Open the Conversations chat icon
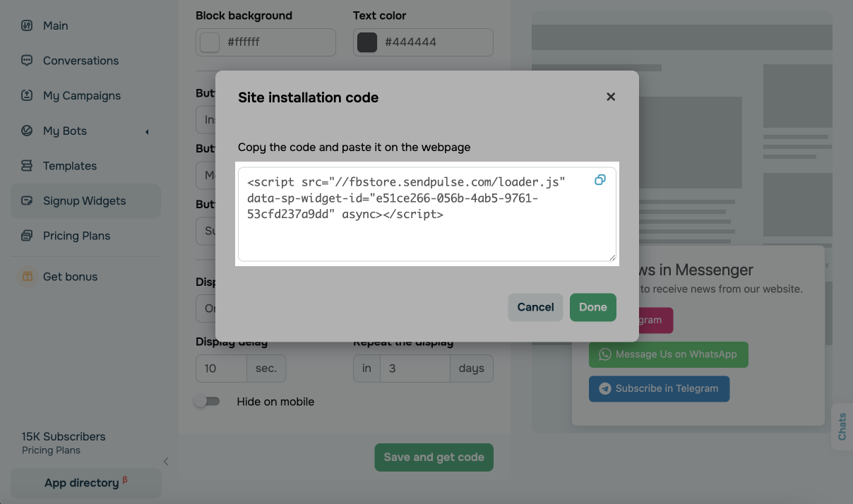853x504 pixels. (27, 61)
